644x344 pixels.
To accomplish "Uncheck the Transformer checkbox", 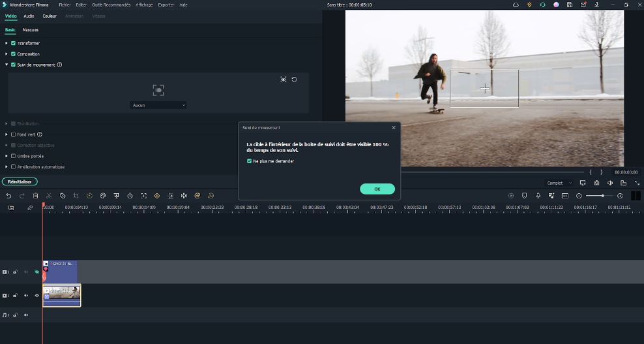I will click(x=13, y=43).
